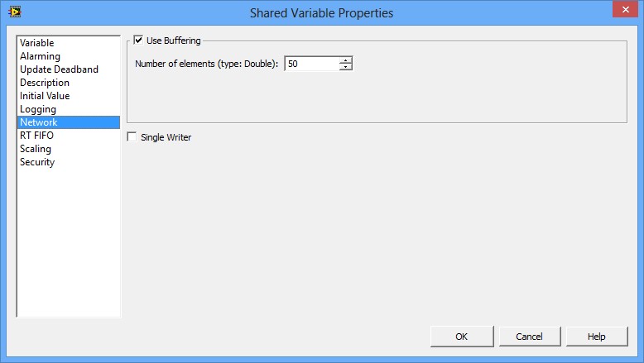Select the Network category
The height and width of the screenshot is (363, 644).
pos(39,122)
